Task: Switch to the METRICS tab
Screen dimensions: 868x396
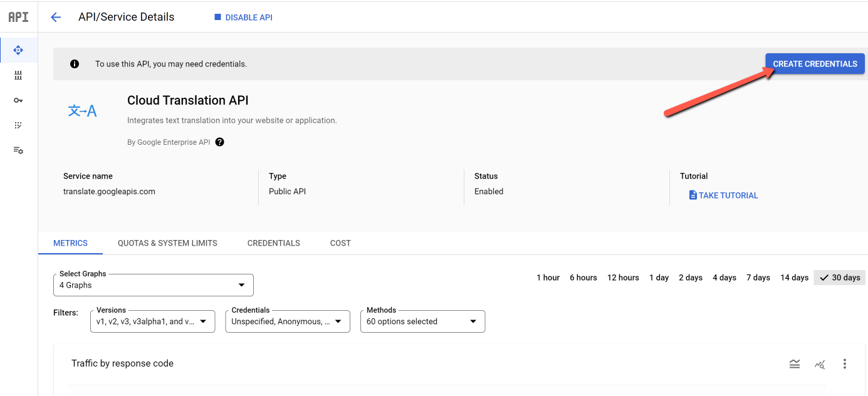Action: point(70,243)
